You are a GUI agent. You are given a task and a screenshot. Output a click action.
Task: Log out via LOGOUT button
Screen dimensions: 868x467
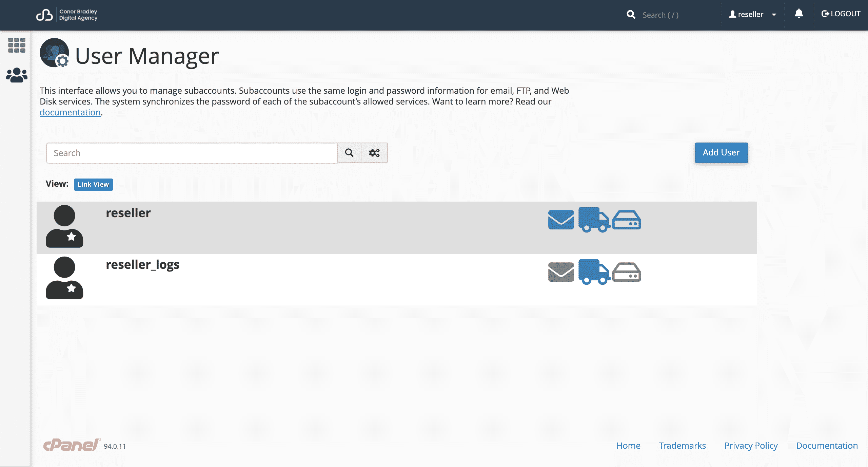[x=841, y=14]
